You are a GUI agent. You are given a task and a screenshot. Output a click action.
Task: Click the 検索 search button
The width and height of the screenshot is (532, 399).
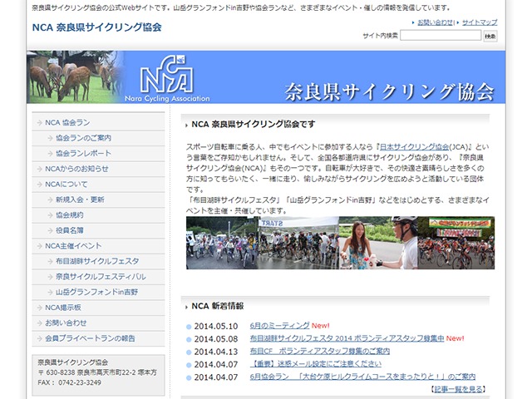pos(490,36)
